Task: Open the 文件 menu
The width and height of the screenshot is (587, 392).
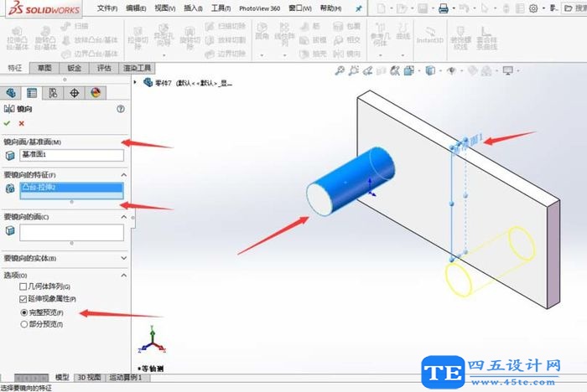Action: coord(107,8)
